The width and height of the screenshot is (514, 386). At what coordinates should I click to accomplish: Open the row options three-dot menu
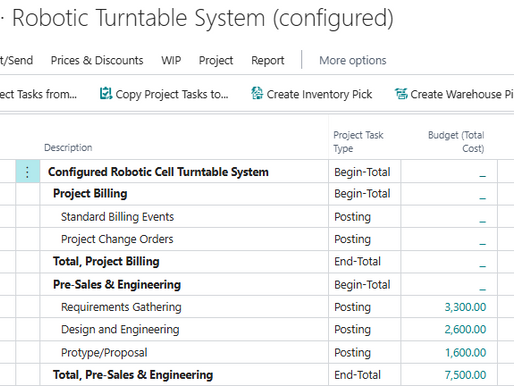coord(28,172)
